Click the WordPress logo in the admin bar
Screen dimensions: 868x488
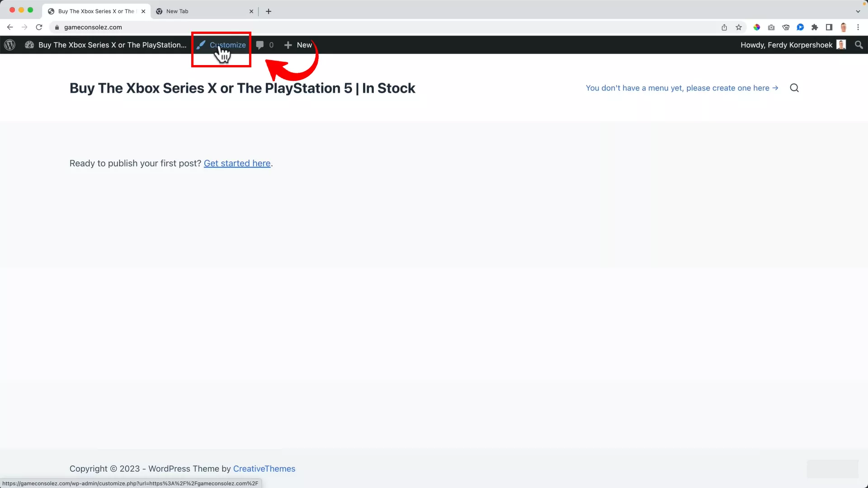(x=9, y=45)
